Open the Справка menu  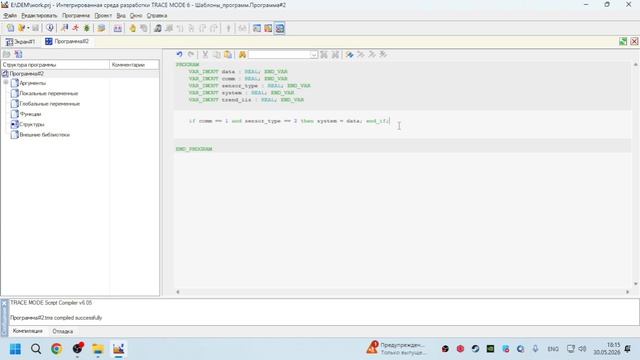point(157,16)
